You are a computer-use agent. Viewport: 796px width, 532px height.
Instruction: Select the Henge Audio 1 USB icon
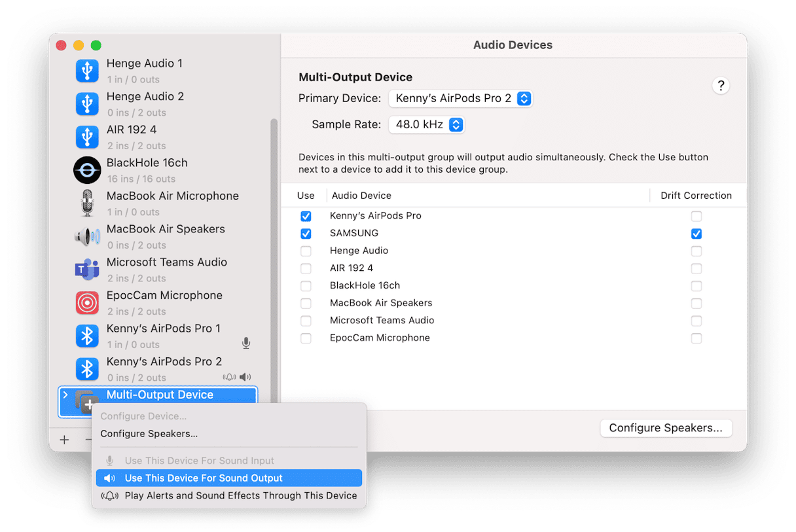click(87, 71)
